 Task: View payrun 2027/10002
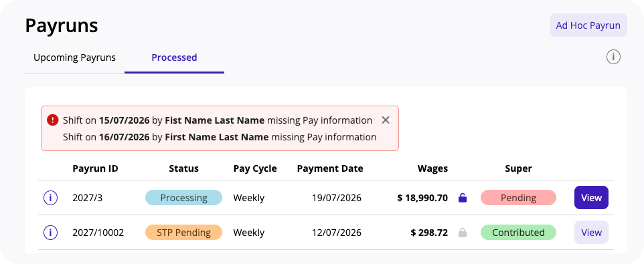pyautogui.click(x=591, y=233)
